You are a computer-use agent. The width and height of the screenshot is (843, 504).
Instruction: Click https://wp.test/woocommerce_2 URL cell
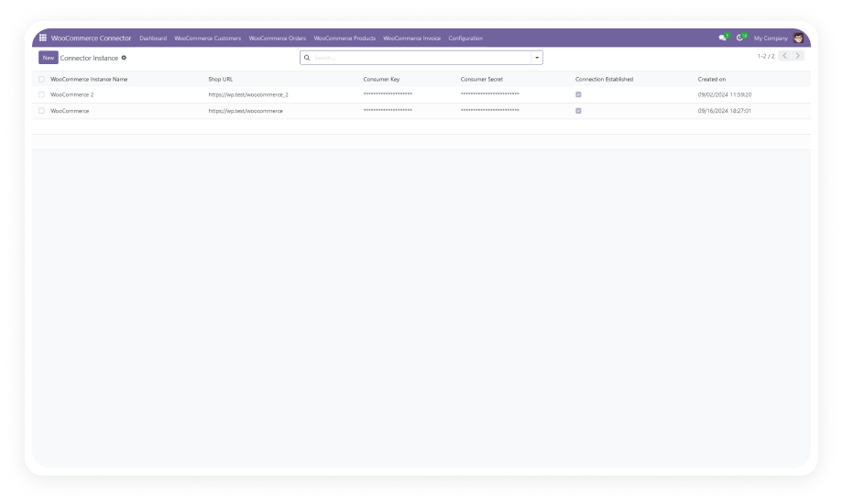(x=248, y=94)
